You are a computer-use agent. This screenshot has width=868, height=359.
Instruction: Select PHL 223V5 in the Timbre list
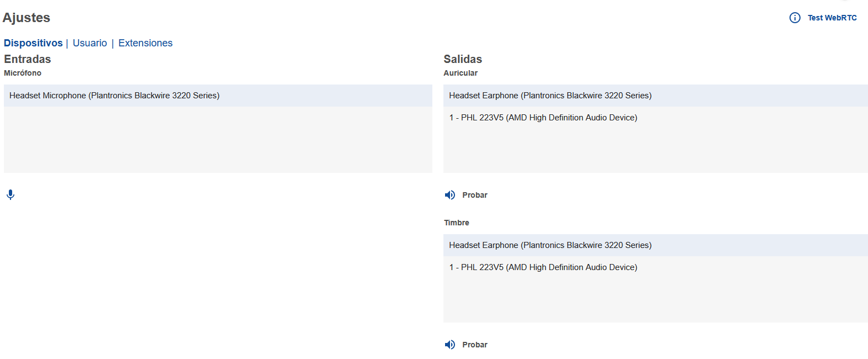pyautogui.click(x=543, y=267)
